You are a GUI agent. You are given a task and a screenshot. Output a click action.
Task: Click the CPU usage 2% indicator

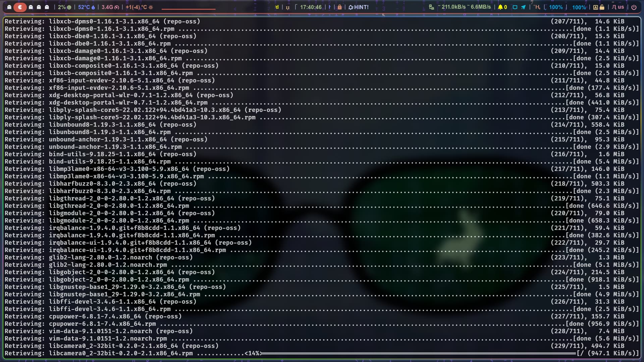tap(64, 7)
